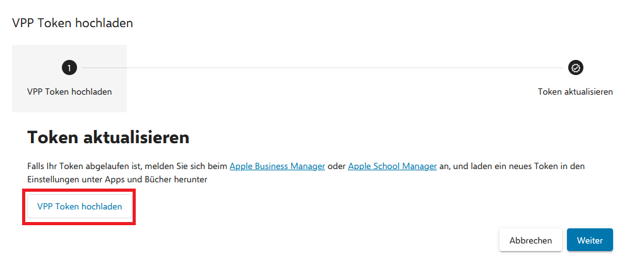Continue with the blue Weiter button

[590, 240]
